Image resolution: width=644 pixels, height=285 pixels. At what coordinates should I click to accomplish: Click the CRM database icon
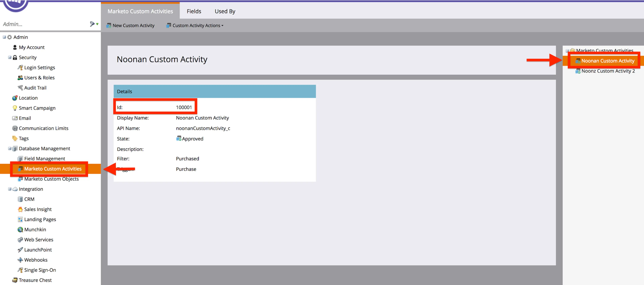tap(20, 199)
